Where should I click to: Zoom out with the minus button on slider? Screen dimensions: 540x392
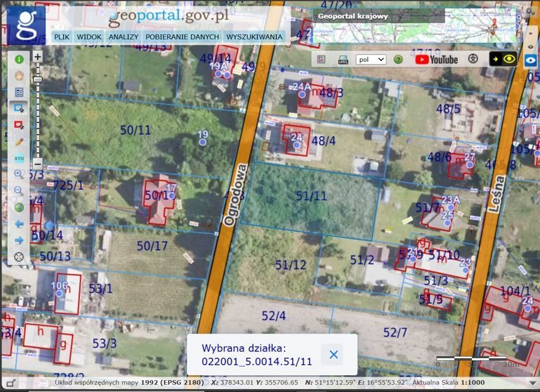point(37,163)
